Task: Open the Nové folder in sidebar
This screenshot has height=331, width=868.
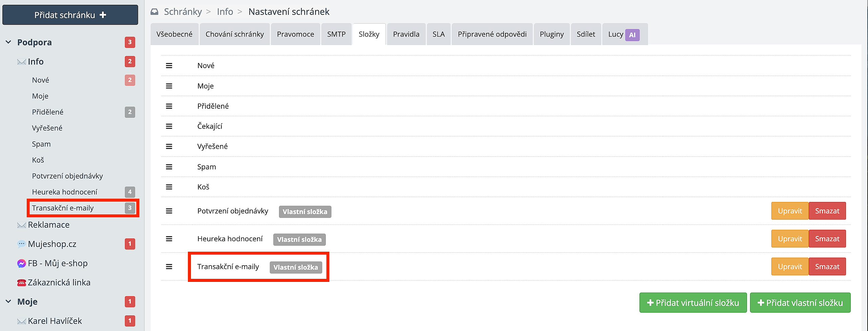Action: tap(40, 80)
